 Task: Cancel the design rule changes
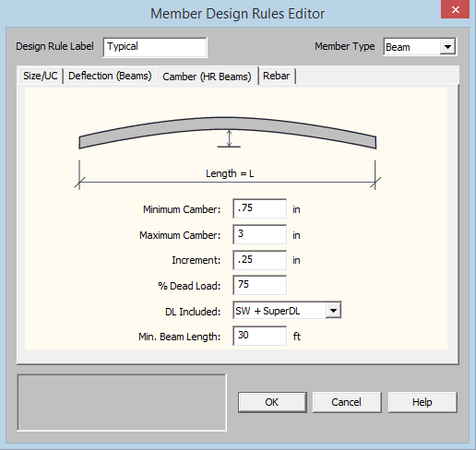point(347,402)
